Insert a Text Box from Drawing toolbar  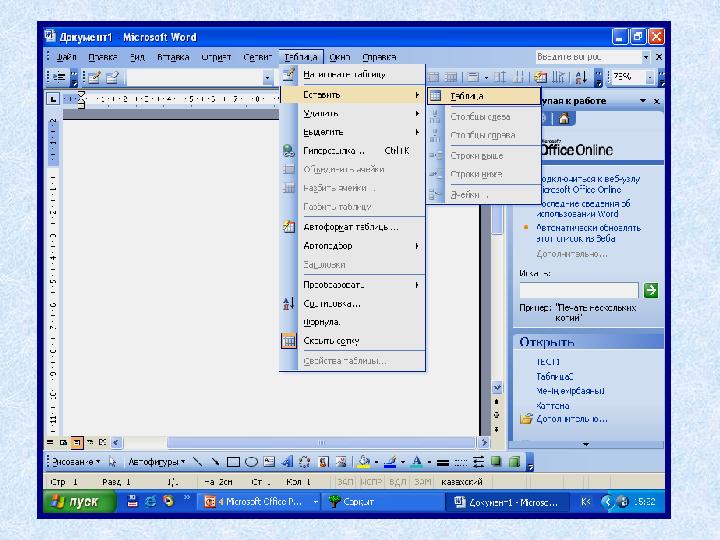[269, 461]
